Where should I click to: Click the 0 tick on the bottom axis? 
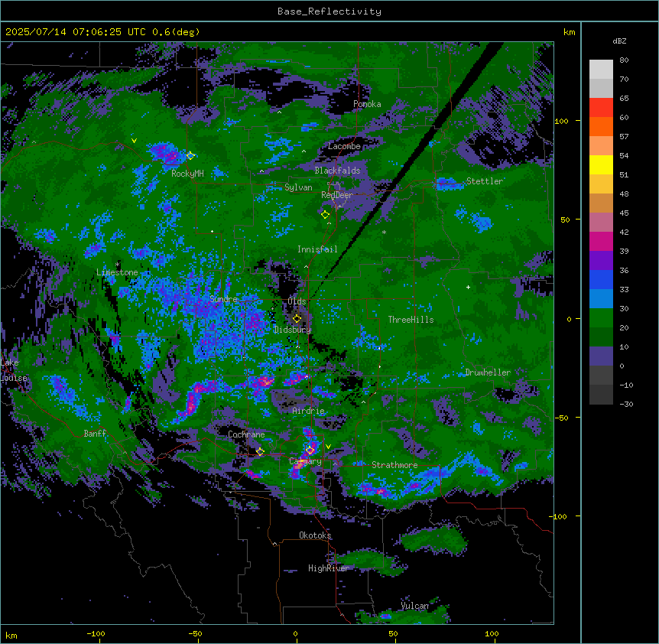pyautogui.click(x=295, y=633)
